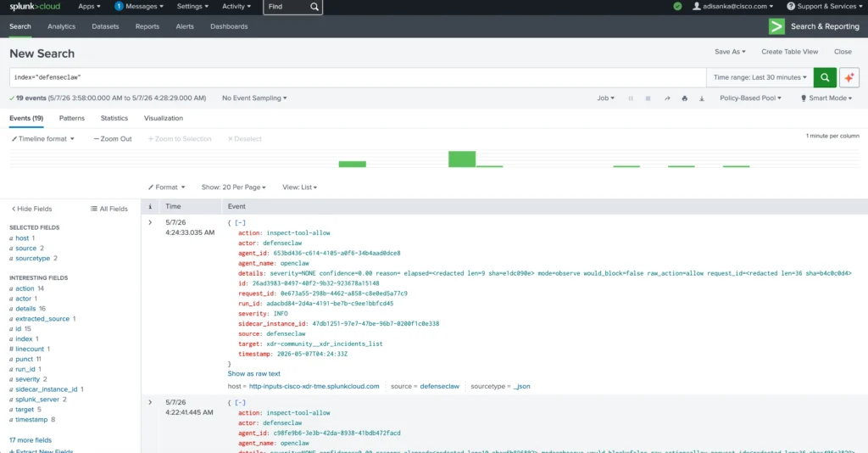Open the Settings menu
The image size is (868, 453).
coord(192,7)
